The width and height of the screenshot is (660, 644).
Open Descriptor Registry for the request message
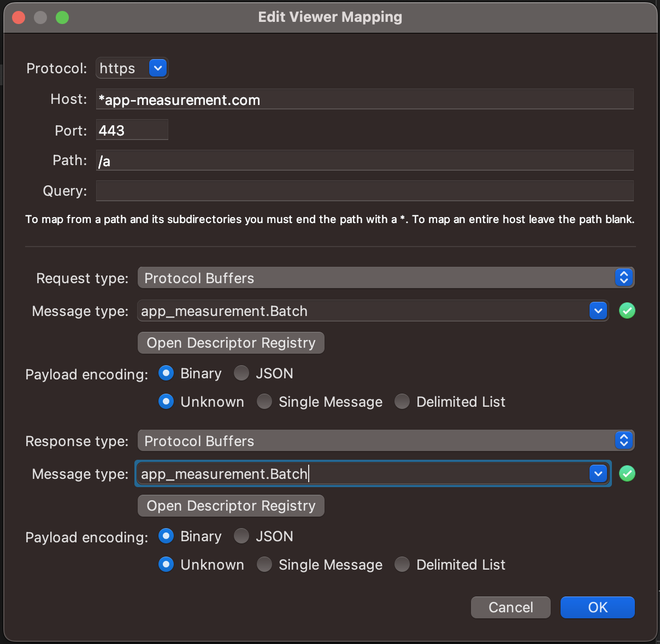(x=231, y=343)
